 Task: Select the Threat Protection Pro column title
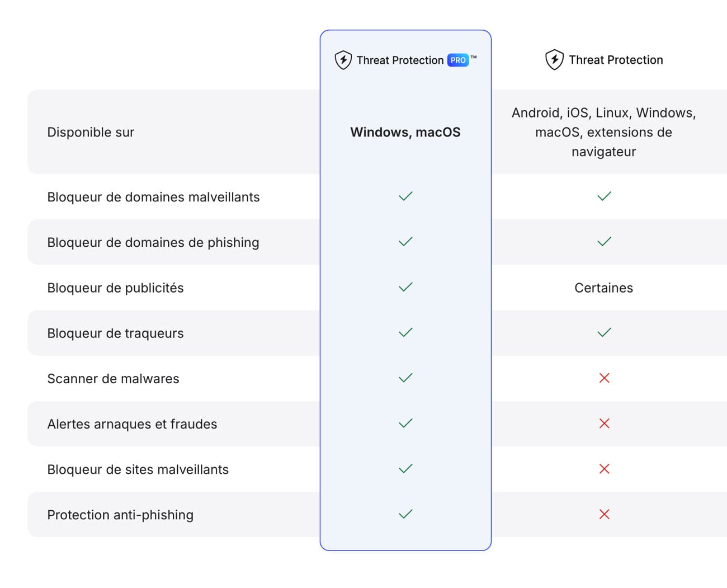point(400,60)
